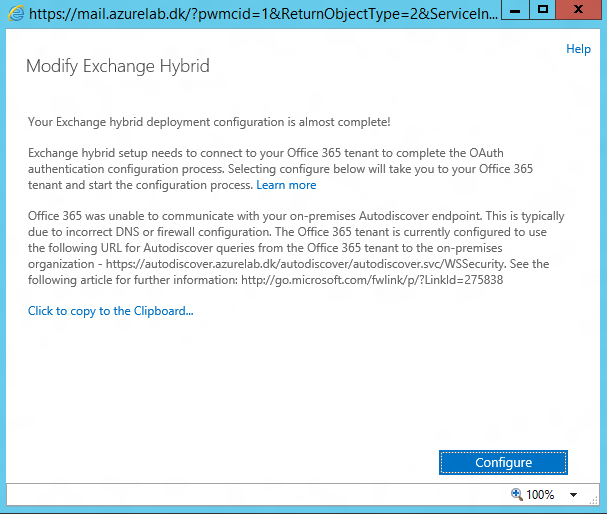Click the autodiscover.azurelab.dk WSSecurity URL text
607x514 pixels.
(x=305, y=264)
